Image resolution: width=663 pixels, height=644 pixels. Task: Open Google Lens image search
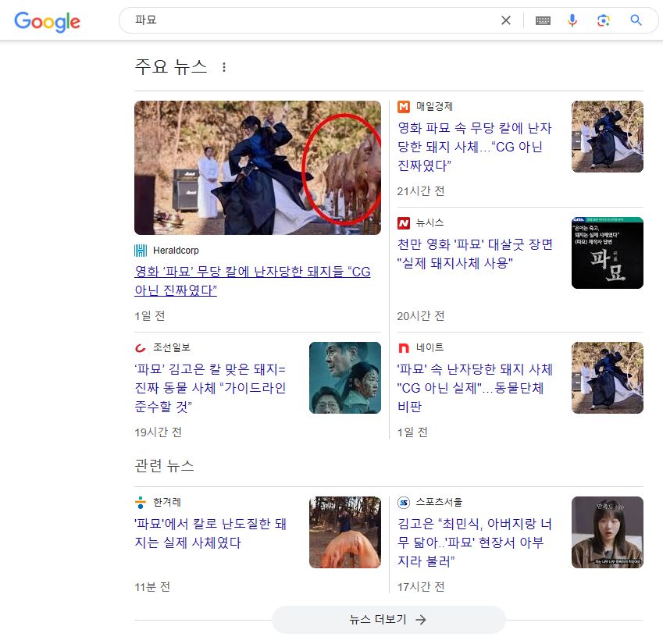click(x=604, y=20)
